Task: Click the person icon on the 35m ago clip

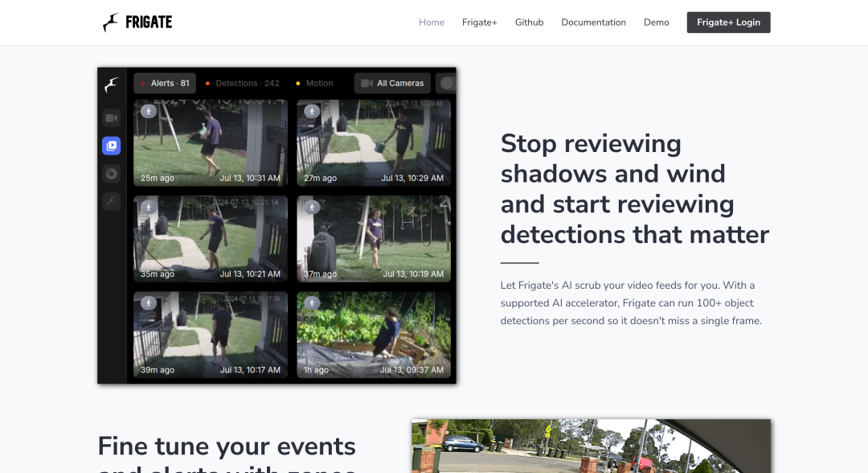Action: (149, 208)
